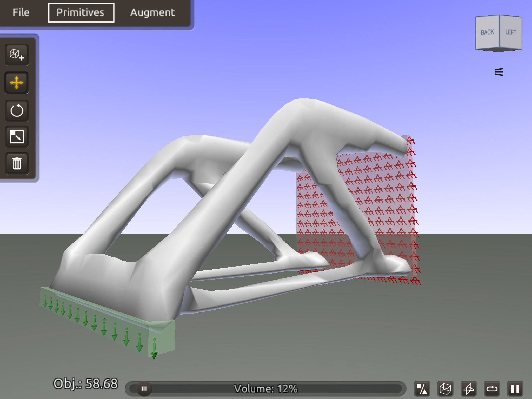Pause the optimization run
The width and height of the screenshot is (532, 399).
pos(515,389)
